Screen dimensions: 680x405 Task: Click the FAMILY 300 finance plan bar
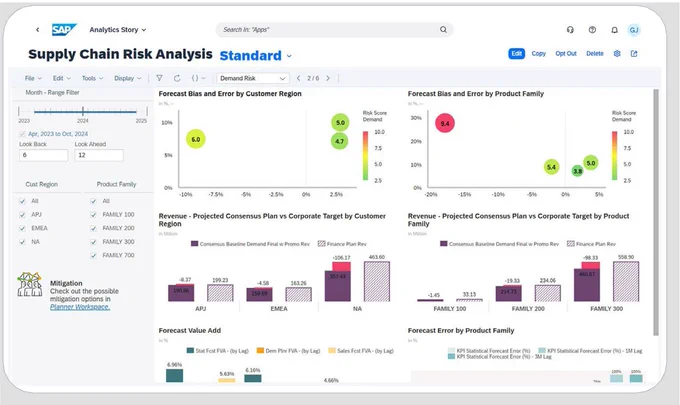pos(626,281)
